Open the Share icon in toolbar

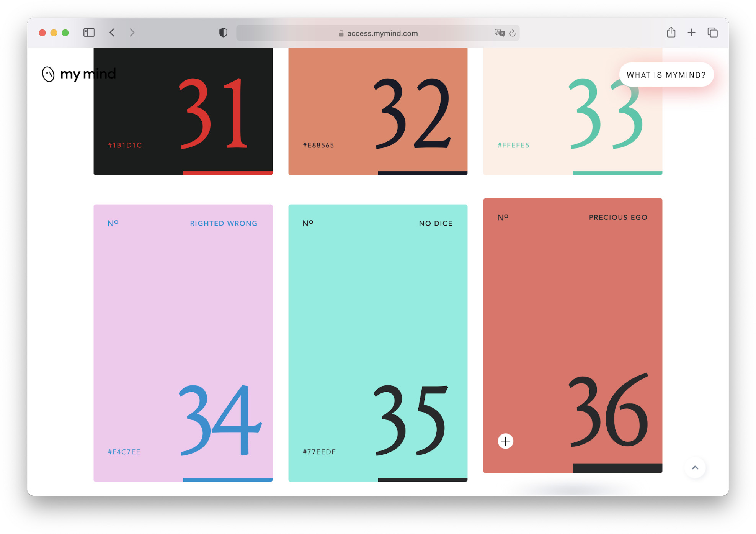(671, 32)
